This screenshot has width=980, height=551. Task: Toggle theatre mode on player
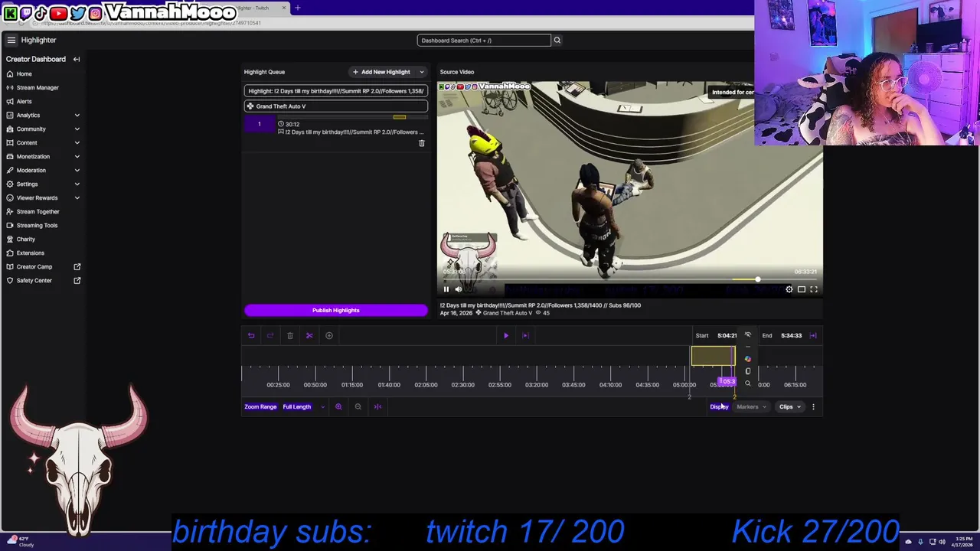[x=802, y=289]
